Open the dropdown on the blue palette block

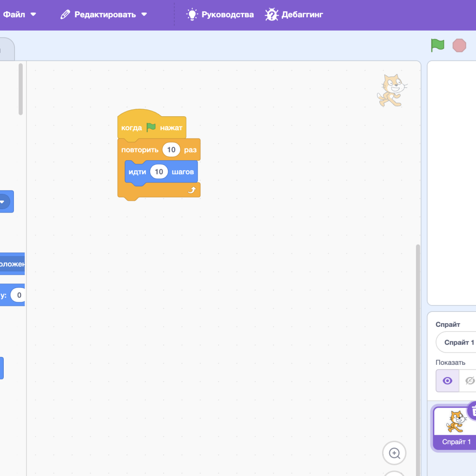(2, 202)
